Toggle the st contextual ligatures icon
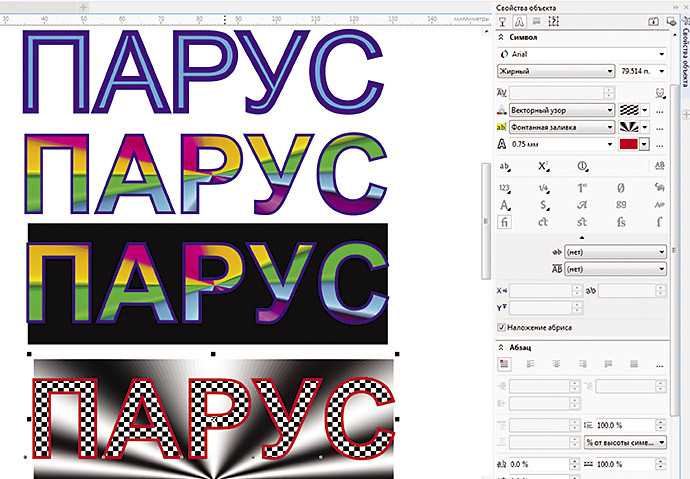 click(x=582, y=222)
